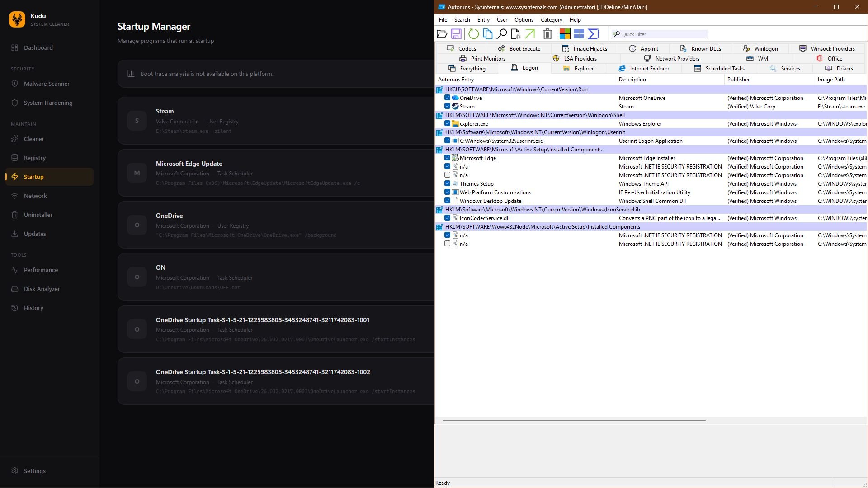
Task: Select the Steam startup card in Kudu
Action: click(x=276, y=121)
